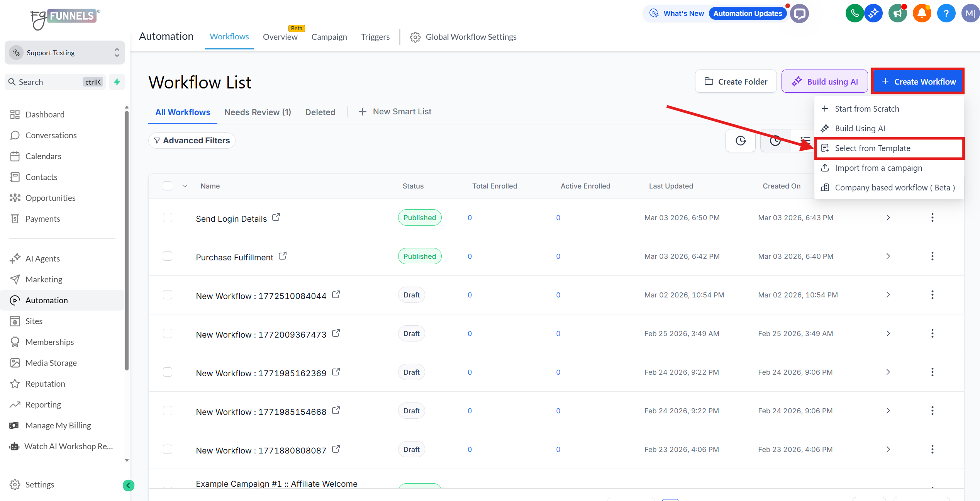Click three-dot menu for Purchase Fulfillment row
The image size is (980, 501).
pos(932,256)
